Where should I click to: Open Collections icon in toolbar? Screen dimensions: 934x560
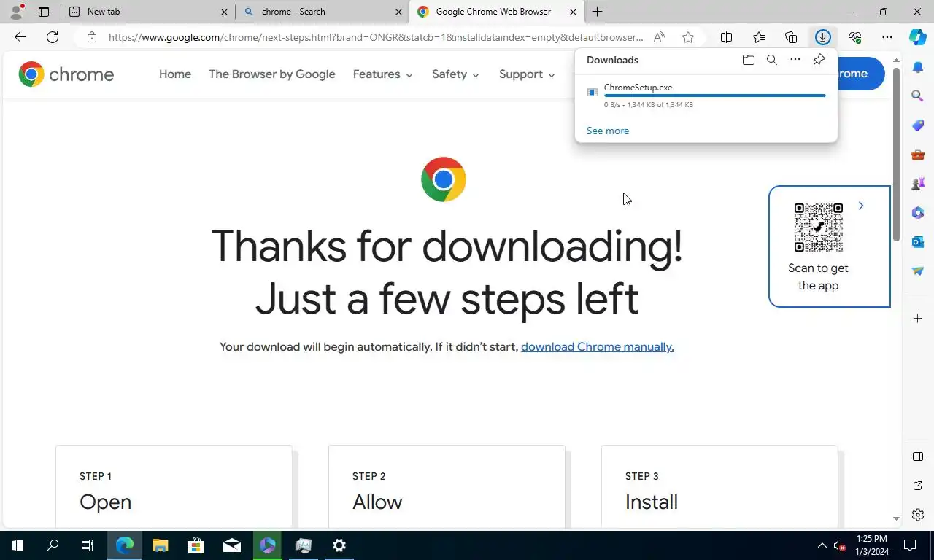[791, 37]
